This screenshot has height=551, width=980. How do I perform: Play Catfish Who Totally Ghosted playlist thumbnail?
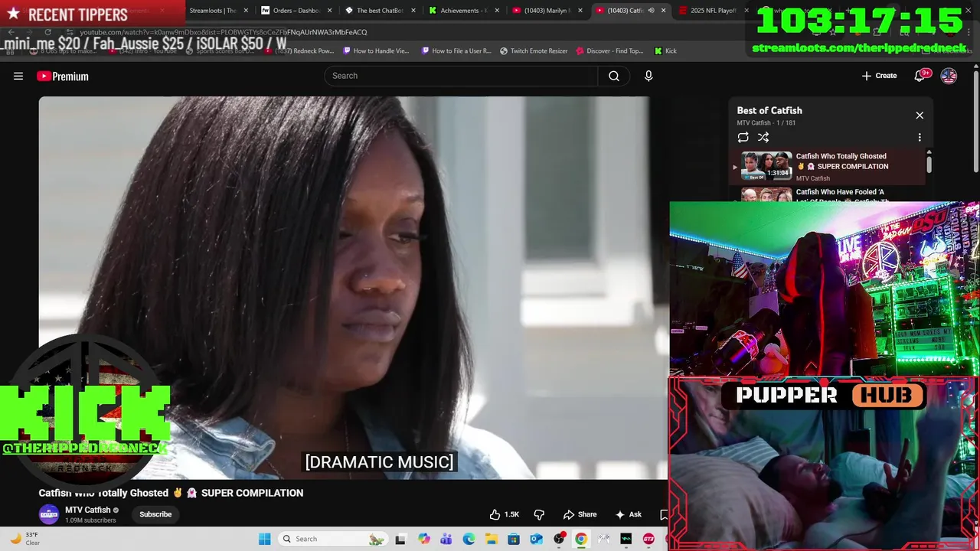[x=766, y=166]
